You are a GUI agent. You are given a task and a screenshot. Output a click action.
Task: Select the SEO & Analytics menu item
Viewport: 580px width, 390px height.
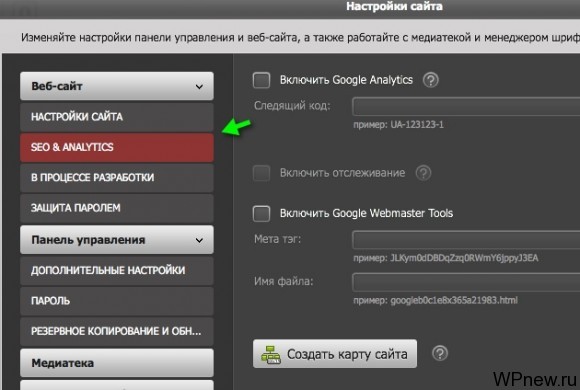pyautogui.click(x=117, y=147)
